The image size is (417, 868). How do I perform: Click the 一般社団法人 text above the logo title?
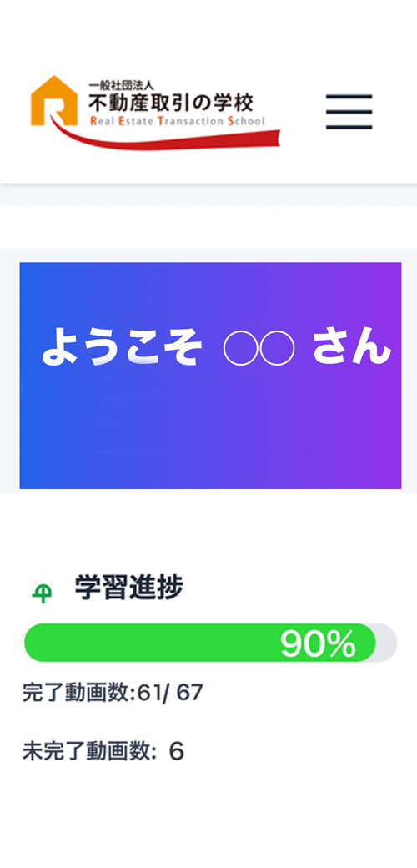pos(121,85)
